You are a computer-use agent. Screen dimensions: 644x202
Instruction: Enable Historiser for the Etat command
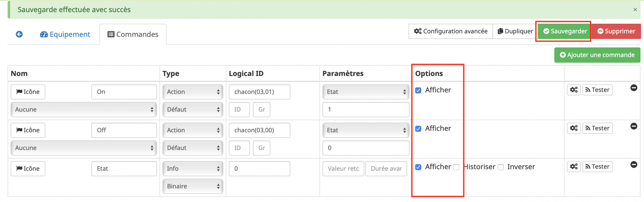click(456, 167)
